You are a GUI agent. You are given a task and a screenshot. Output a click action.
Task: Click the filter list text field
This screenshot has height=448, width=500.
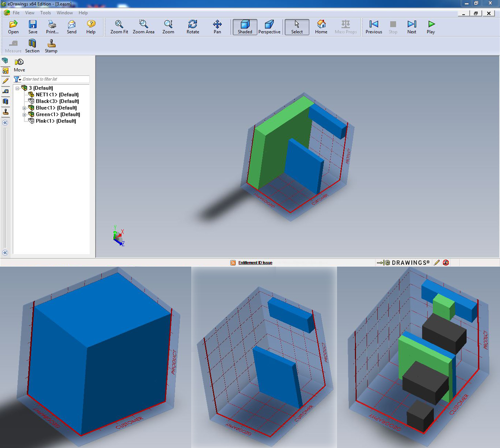coord(55,79)
